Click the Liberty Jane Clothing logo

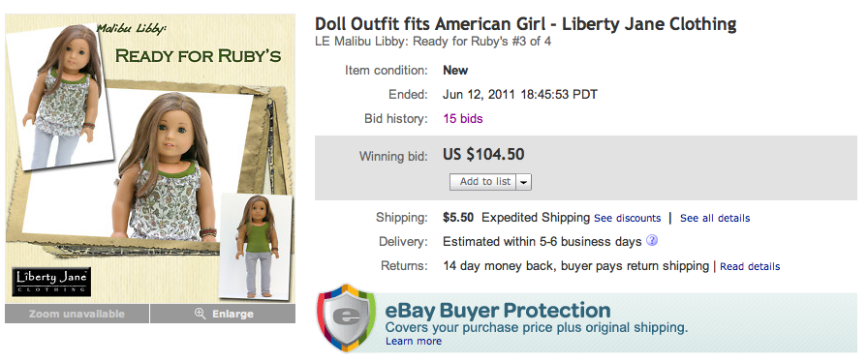[51, 283]
